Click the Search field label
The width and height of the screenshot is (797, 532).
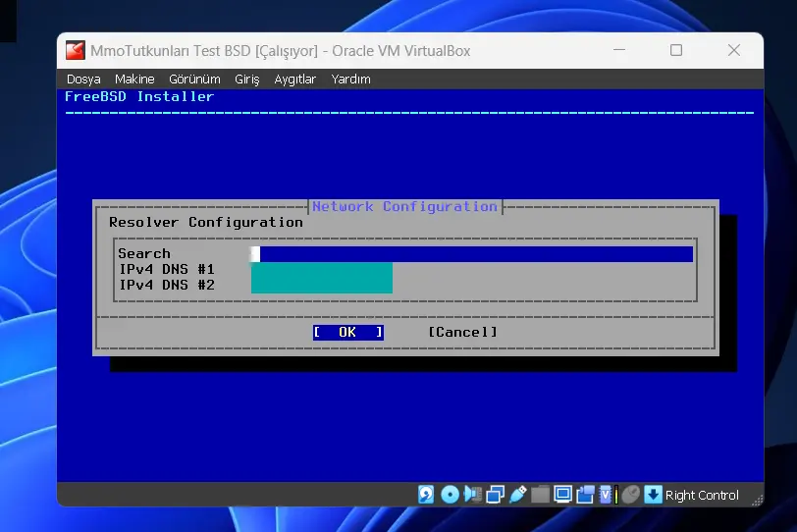(x=144, y=253)
